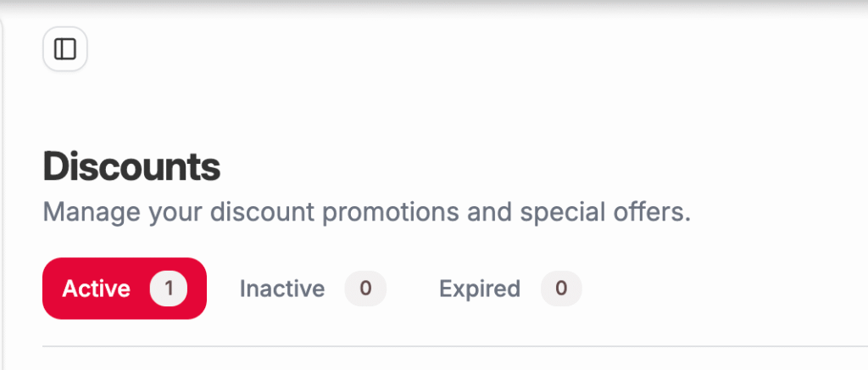Click the Active tab count badge
Viewport: 868px width, 370px height.
pyautogui.click(x=168, y=289)
